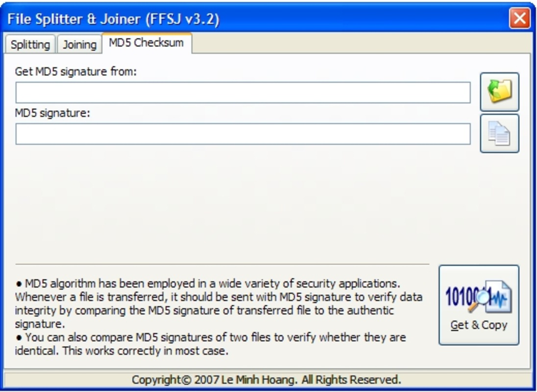Focus the 'Get MD5 signature from' input field
Screen dimensions: 537x392
243,93
